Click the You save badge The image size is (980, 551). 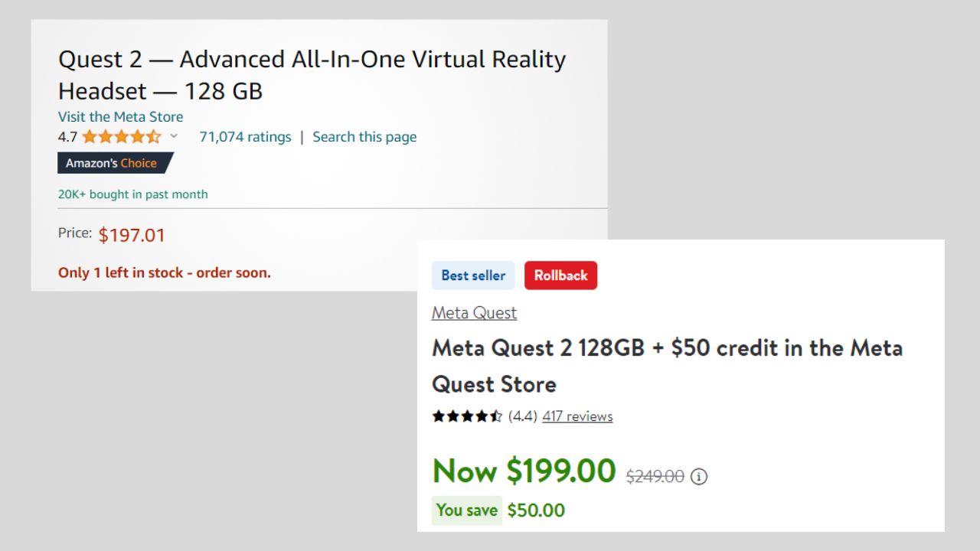point(467,510)
